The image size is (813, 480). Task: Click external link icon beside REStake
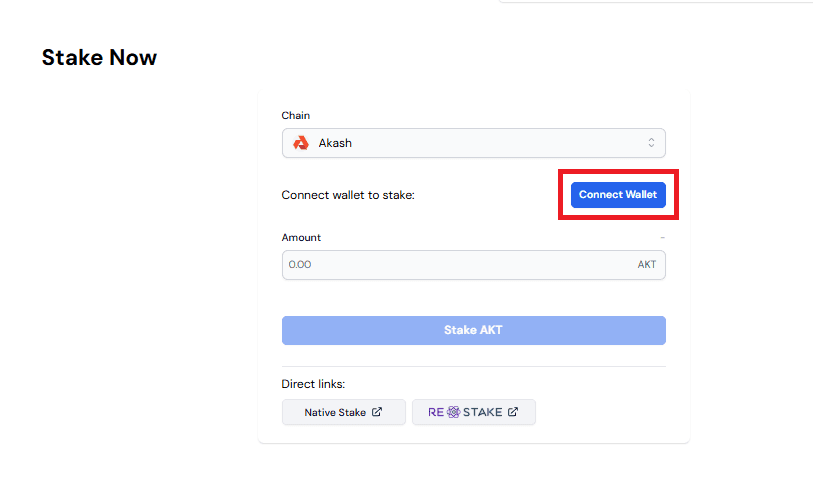tap(513, 412)
